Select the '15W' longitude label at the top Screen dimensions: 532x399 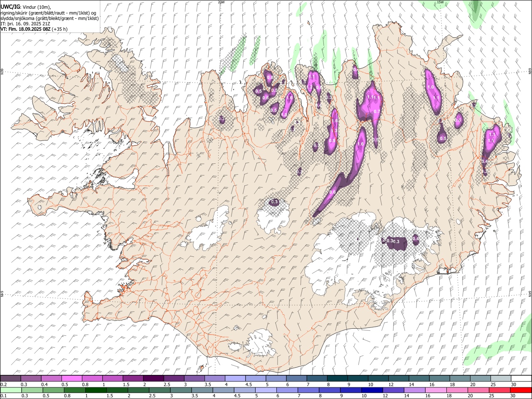pyautogui.click(x=440, y=2)
